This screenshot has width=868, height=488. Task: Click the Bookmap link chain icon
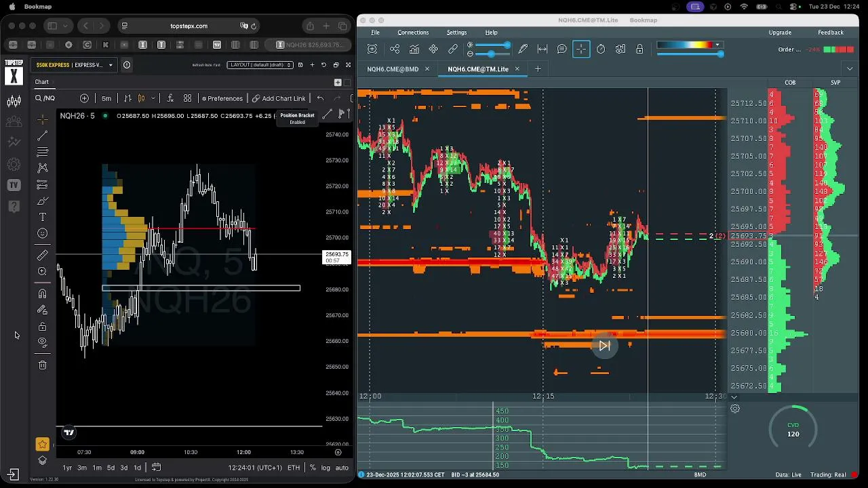click(453, 49)
